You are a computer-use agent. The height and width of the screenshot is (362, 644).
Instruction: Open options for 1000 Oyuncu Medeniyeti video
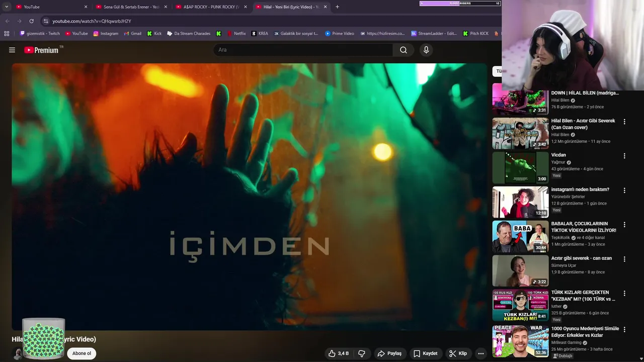point(624,329)
